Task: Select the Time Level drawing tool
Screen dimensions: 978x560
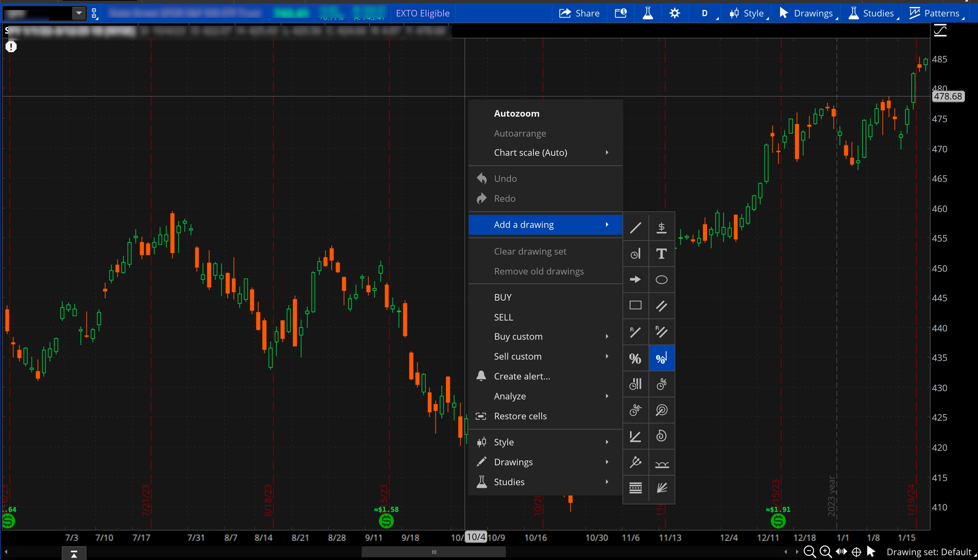Action: pos(635,254)
